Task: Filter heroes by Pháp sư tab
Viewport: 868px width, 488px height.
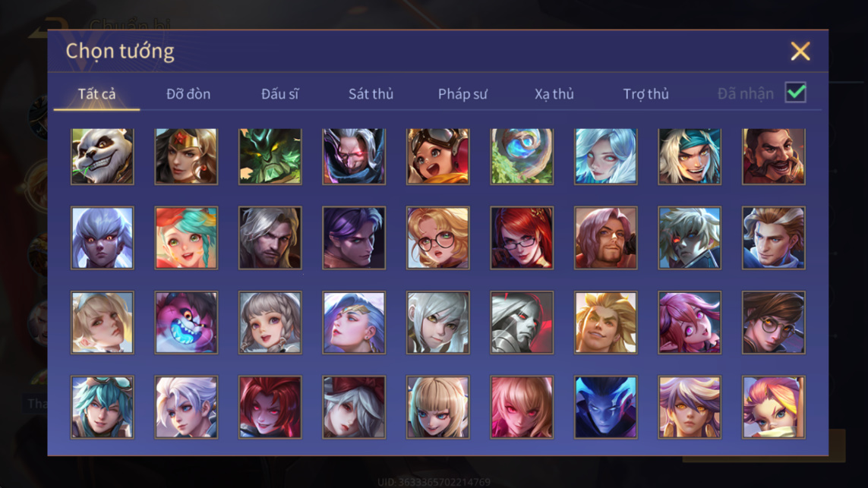Action: pos(462,94)
